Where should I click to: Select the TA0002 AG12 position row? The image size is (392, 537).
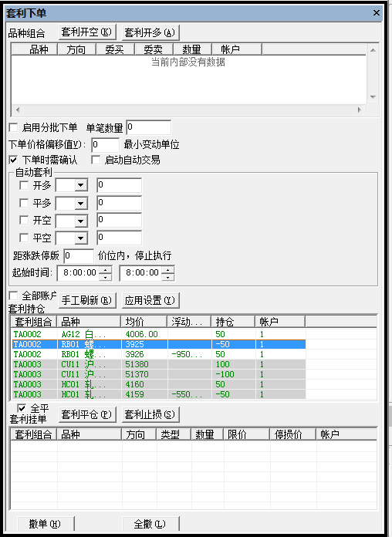[x=159, y=334]
